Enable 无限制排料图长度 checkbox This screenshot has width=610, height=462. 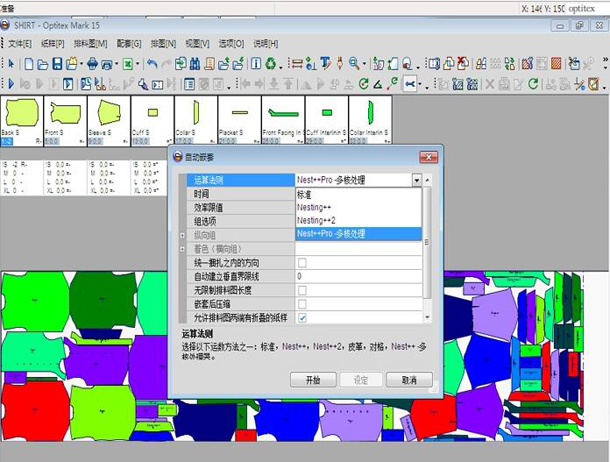point(302,290)
